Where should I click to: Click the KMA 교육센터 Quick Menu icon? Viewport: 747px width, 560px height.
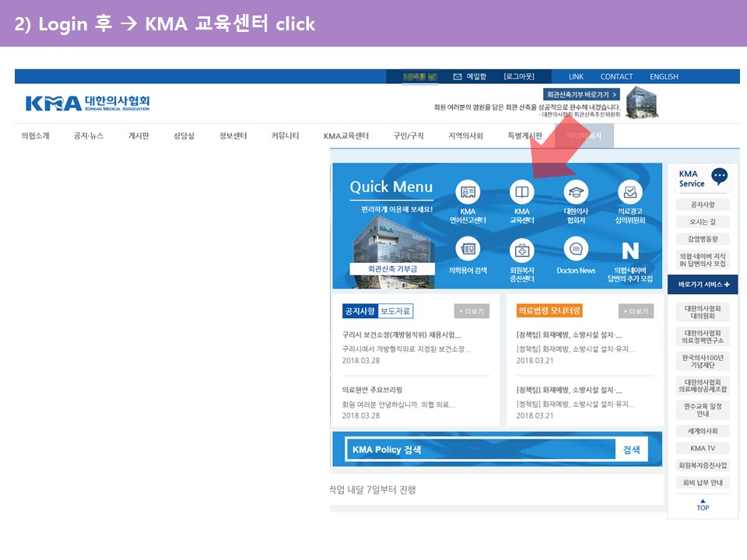(x=521, y=191)
